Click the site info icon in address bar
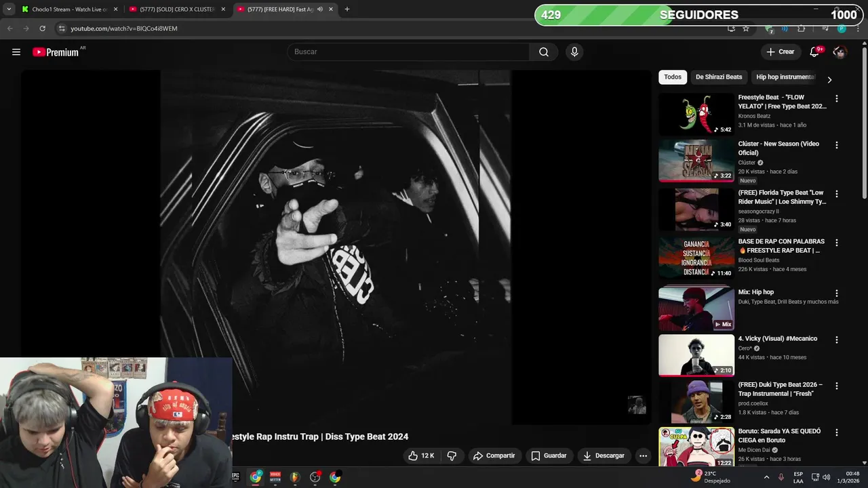 (x=62, y=28)
